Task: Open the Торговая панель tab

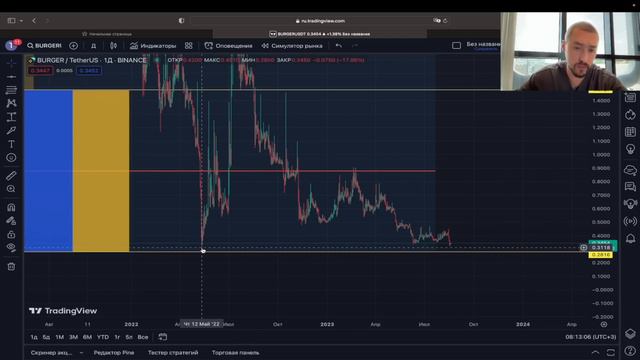Action: click(x=236, y=353)
